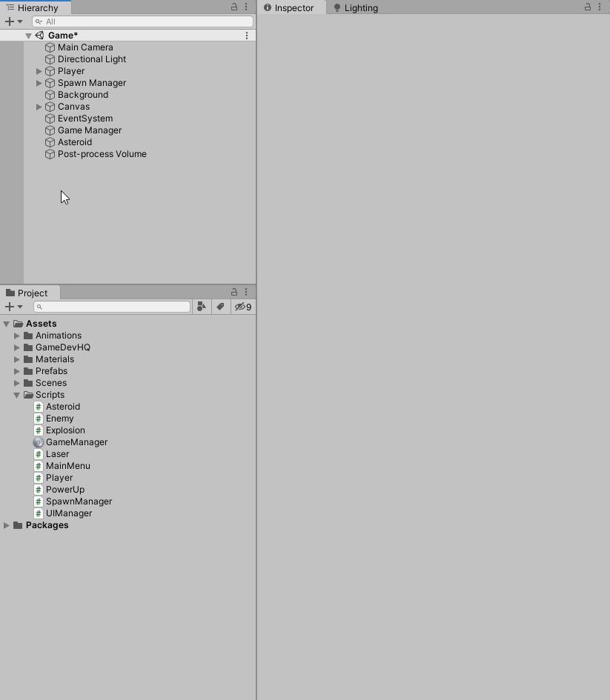Screen dimensions: 610x700
Task: Collapse the Game scene in Hierarchy
Action: [x=28, y=36]
